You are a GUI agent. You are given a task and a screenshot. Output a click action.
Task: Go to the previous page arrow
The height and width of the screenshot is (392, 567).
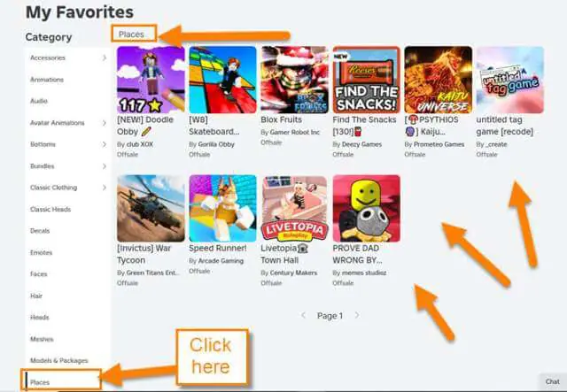pos(303,315)
